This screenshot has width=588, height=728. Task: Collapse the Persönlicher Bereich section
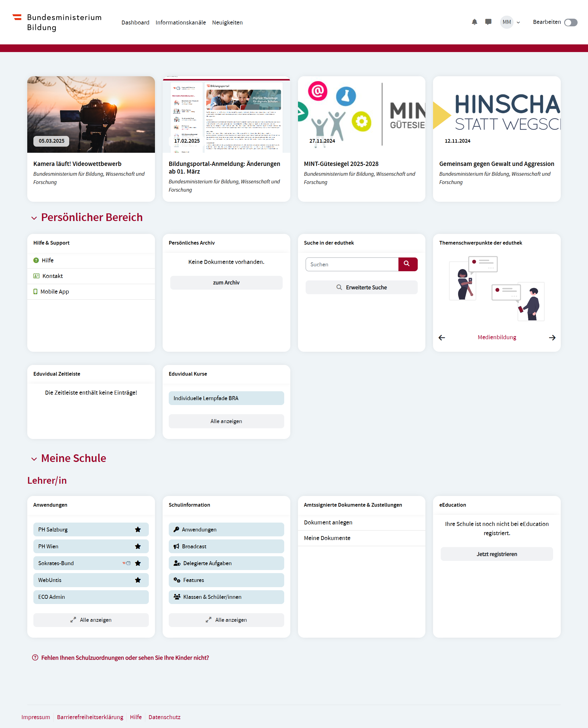[34, 218]
